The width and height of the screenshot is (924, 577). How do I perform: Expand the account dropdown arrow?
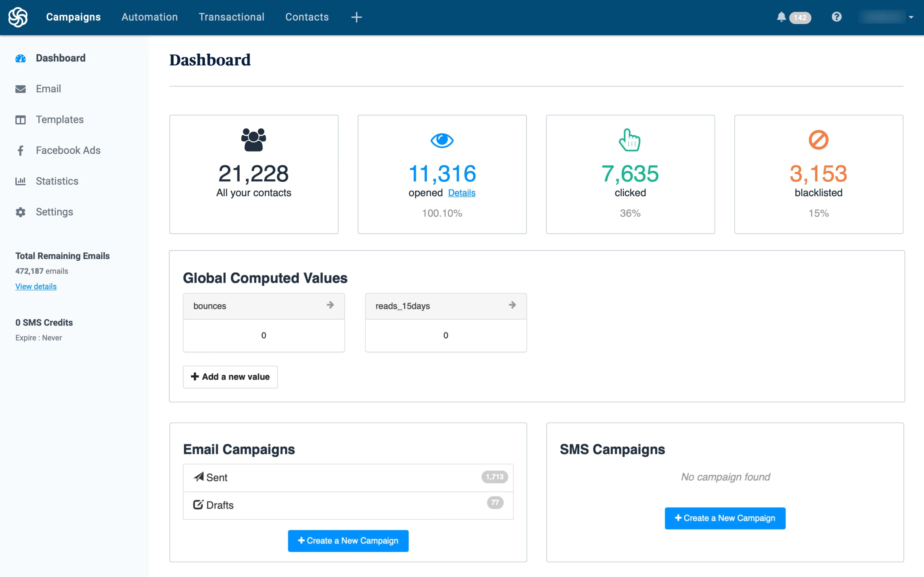tap(911, 17)
